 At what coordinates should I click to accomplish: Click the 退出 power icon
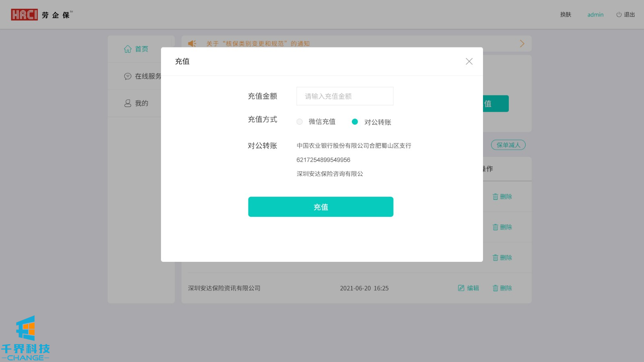[x=619, y=14]
